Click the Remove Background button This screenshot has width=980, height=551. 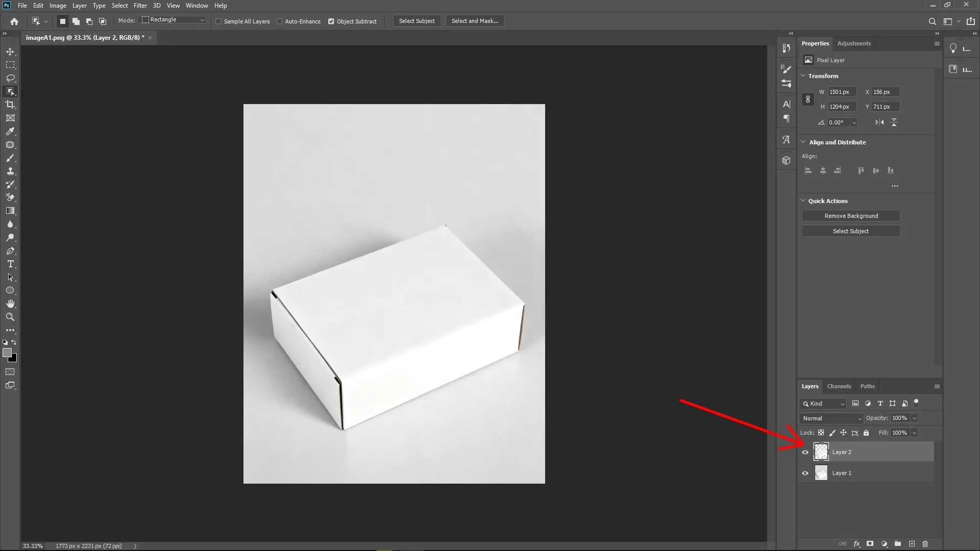click(x=851, y=215)
